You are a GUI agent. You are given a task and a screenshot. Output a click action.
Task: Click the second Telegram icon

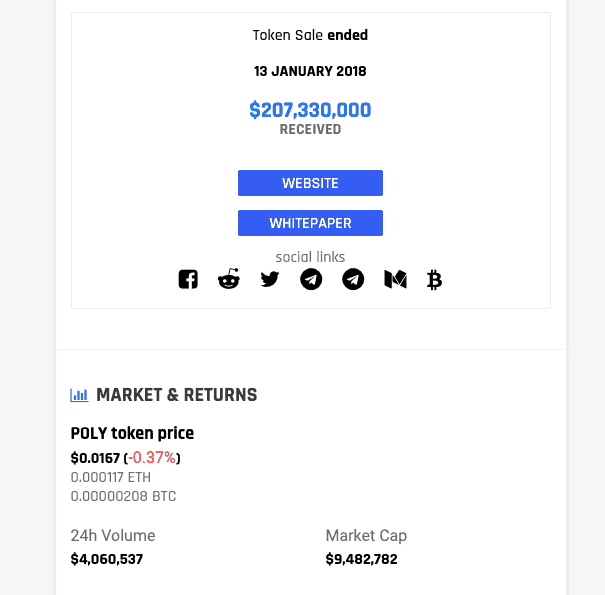(x=353, y=280)
